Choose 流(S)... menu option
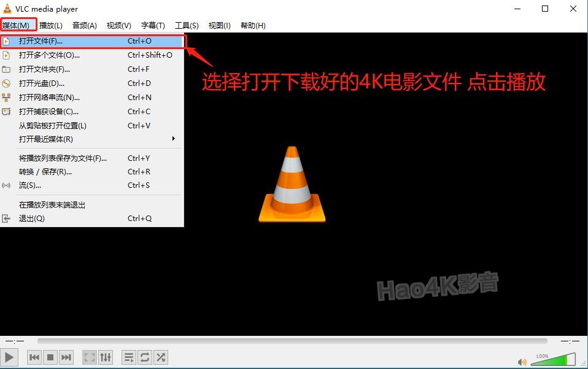The height and width of the screenshot is (369, 588). click(92, 185)
